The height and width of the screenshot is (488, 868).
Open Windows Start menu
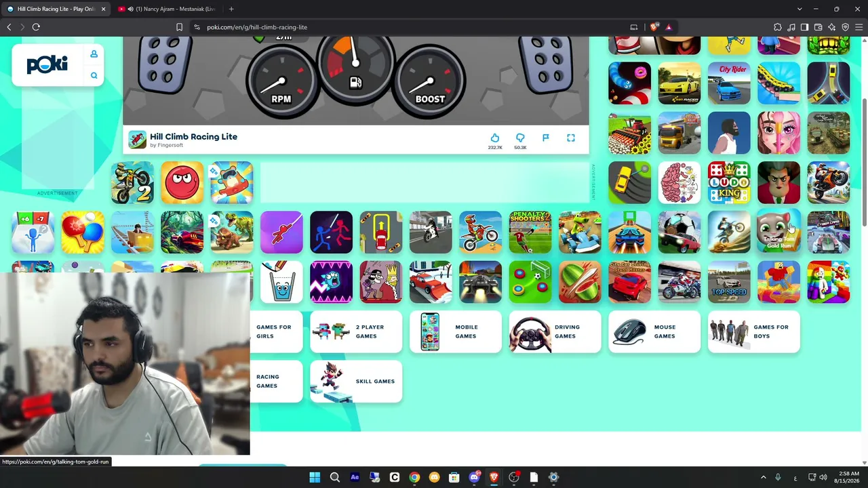(x=315, y=477)
